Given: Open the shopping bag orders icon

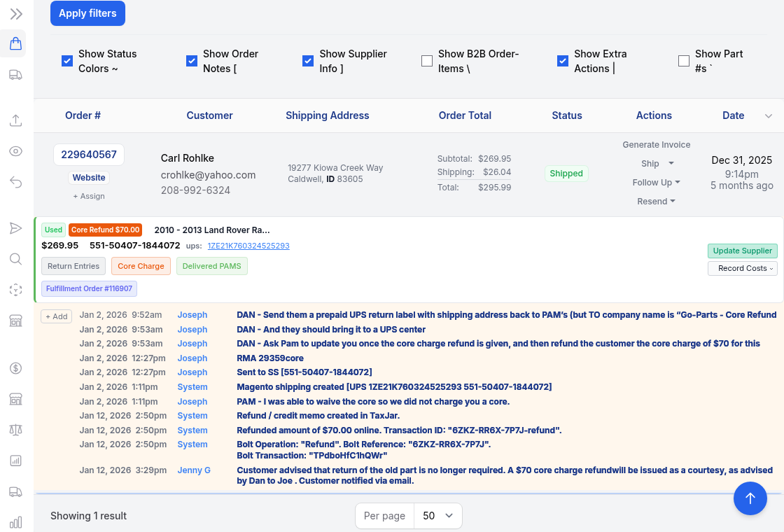Looking at the screenshot, I should (16, 43).
